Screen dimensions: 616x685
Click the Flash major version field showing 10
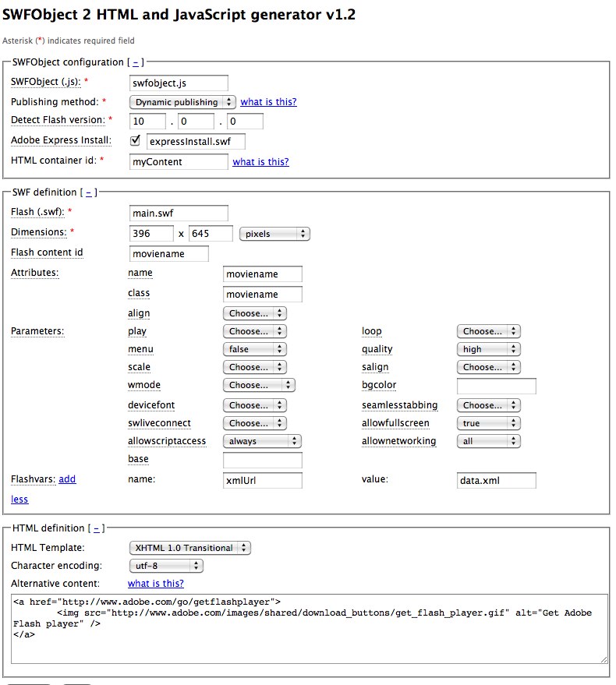pyautogui.click(x=148, y=121)
